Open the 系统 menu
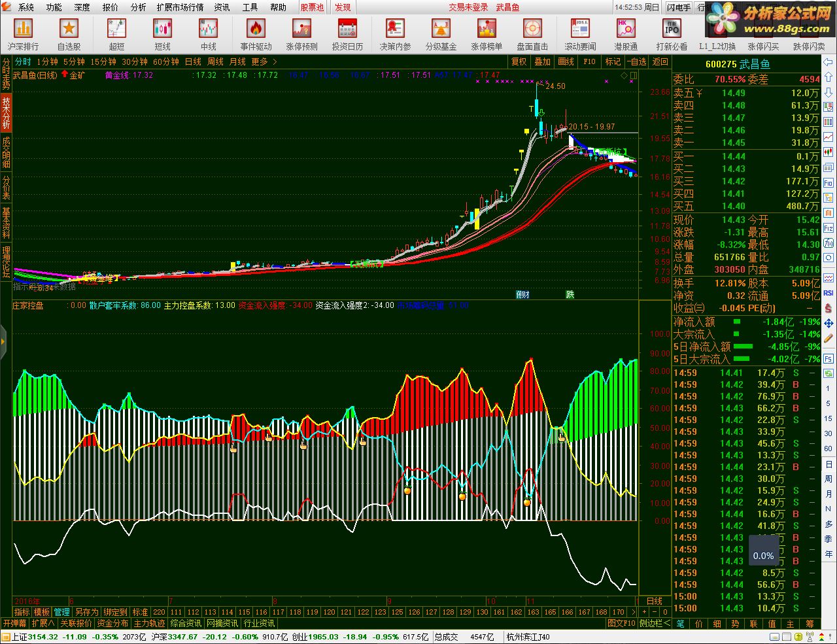The height and width of the screenshot is (644, 837). (26, 7)
